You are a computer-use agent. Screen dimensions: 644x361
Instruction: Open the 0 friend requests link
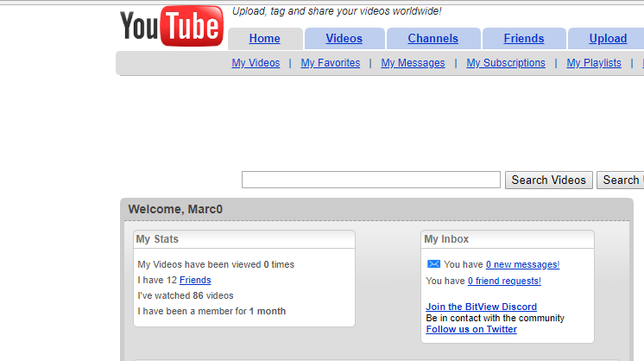click(504, 281)
